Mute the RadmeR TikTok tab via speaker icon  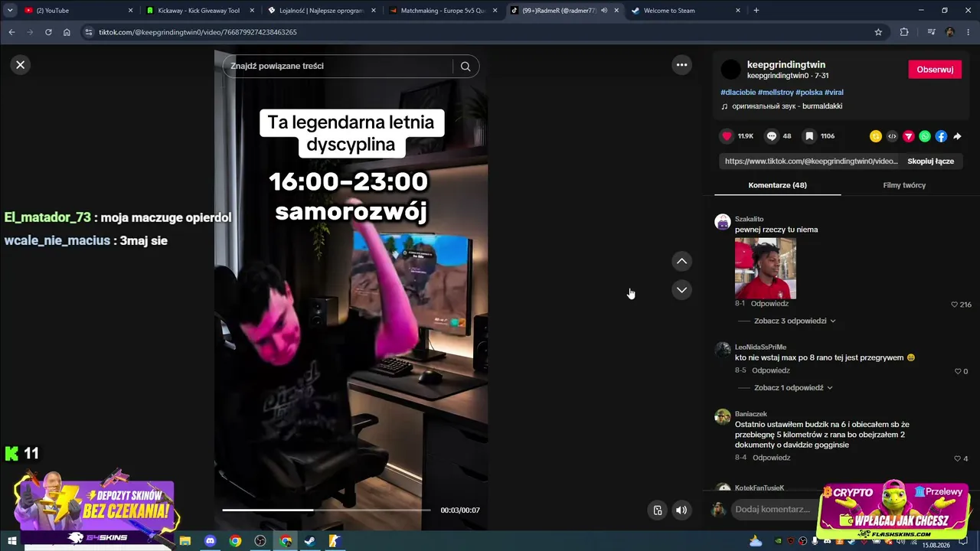[603, 11]
